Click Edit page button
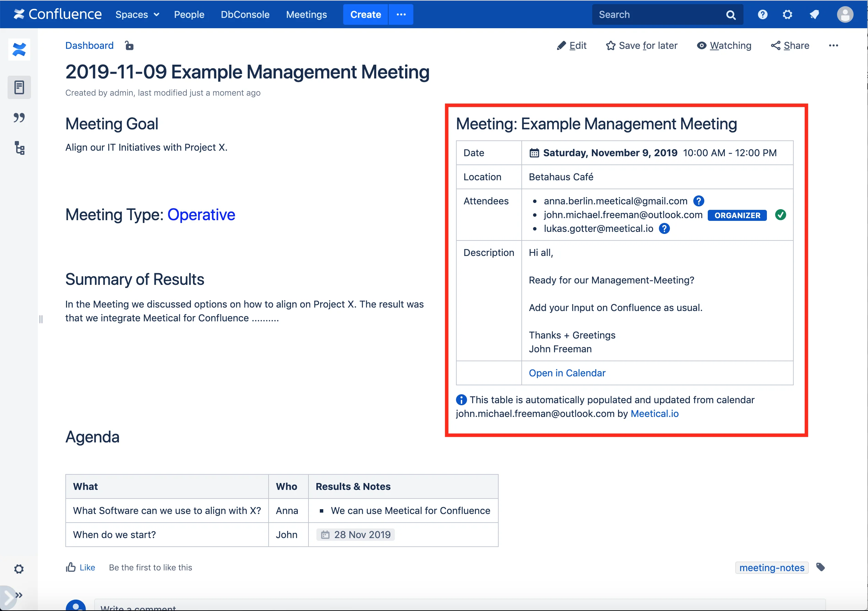This screenshot has height=611, width=868. [571, 45]
